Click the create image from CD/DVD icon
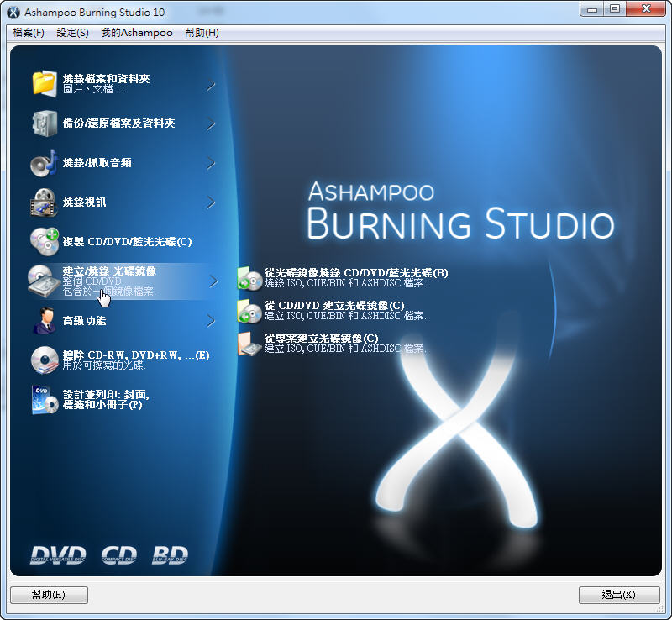This screenshot has height=620, width=672. [249, 311]
